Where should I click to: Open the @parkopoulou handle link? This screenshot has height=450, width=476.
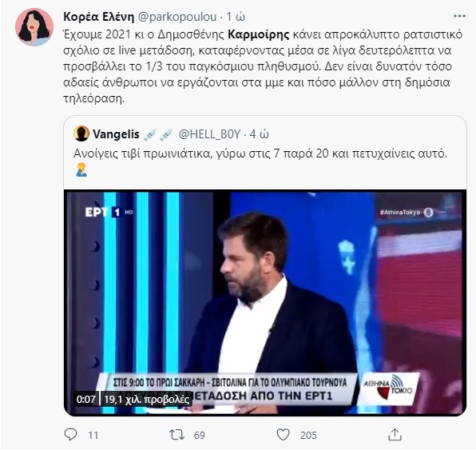coord(177,17)
